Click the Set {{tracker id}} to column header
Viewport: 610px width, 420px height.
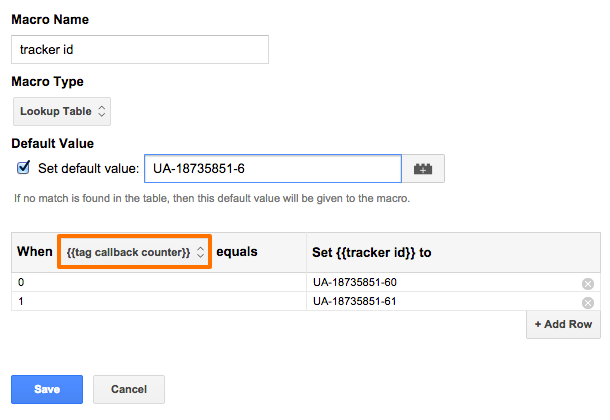pyautogui.click(x=372, y=252)
